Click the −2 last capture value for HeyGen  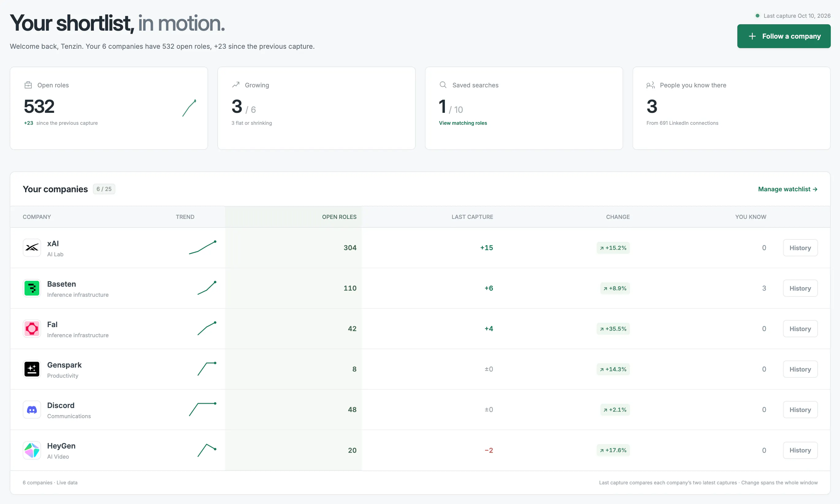pos(489,450)
